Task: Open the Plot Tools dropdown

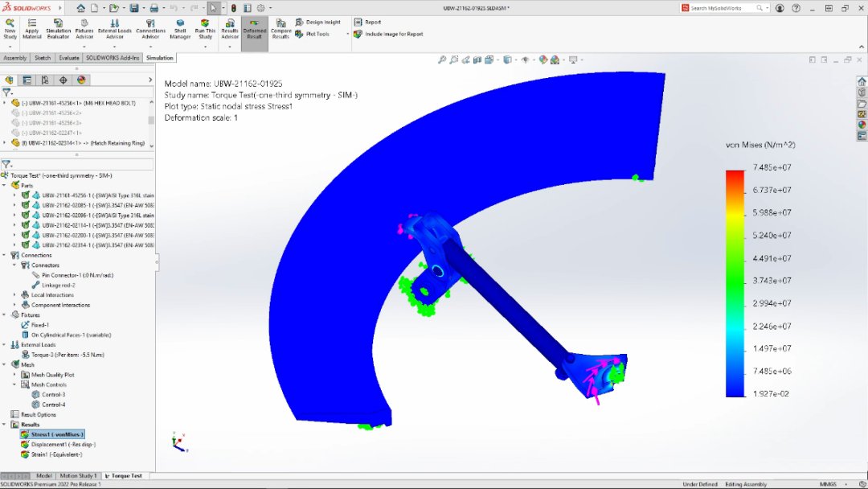Action: click(348, 35)
